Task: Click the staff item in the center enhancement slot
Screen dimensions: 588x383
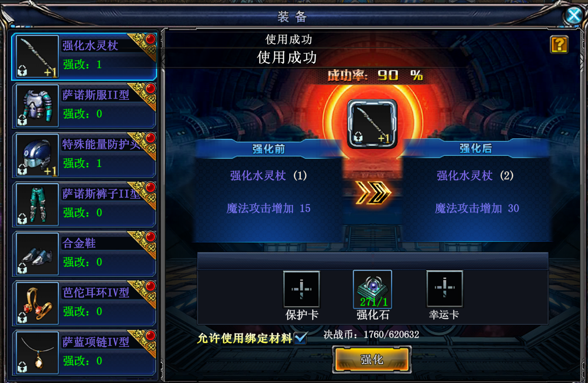Action: [372, 124]
